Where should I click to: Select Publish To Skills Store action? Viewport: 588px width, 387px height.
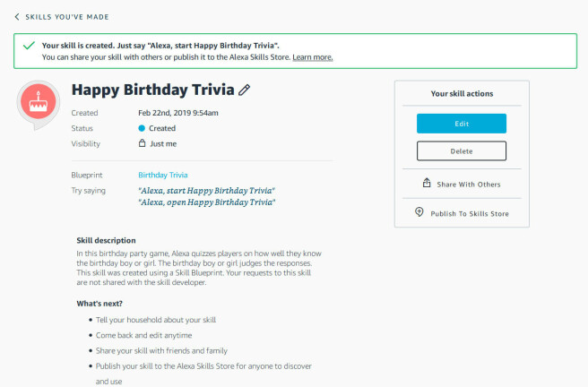[x=470, y=213]
